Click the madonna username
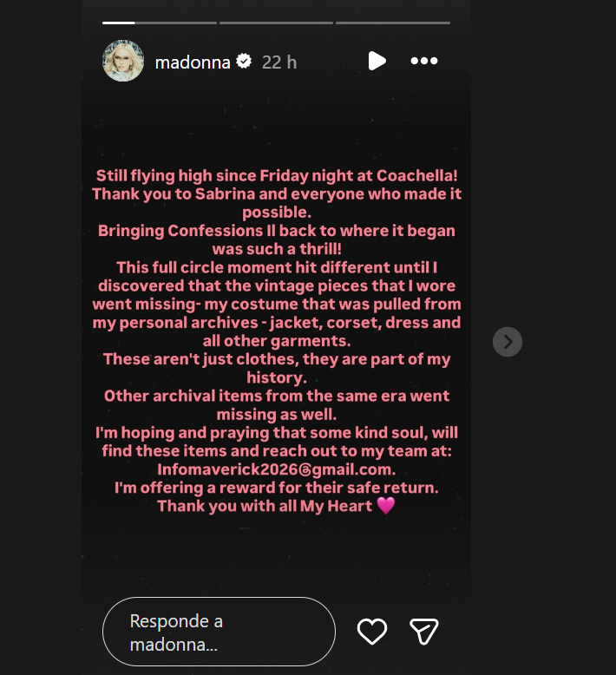 click(193, 62)
